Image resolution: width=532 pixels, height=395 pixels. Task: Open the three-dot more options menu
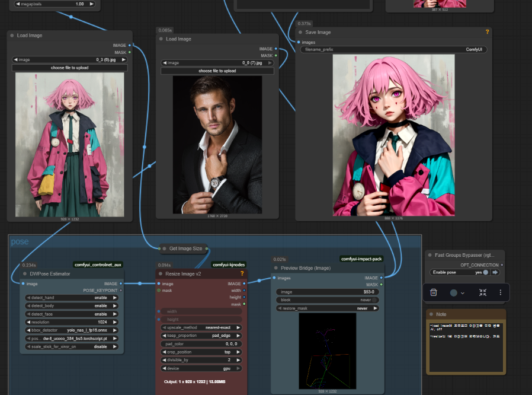[x=501, y=292]
